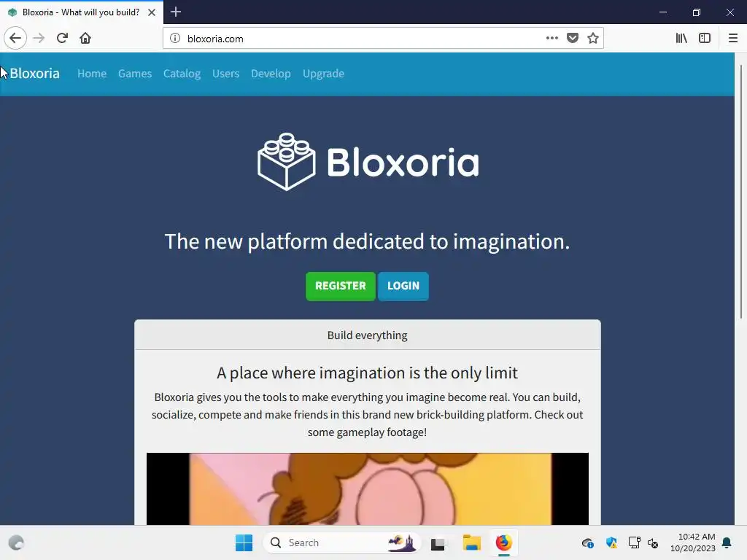The height and width of the screenshot is (560, 747).
Task: Open the Catalog navigation link
Action: point(182,74)
